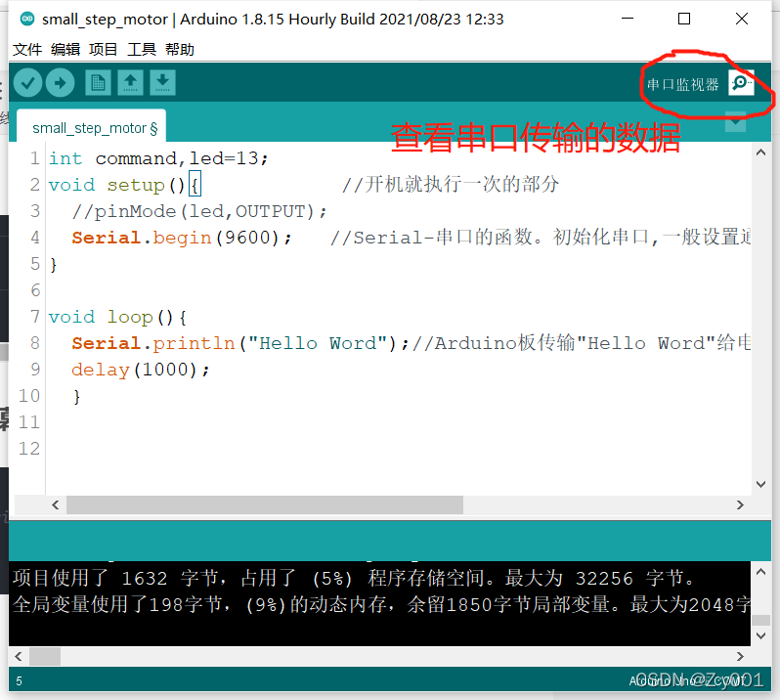Viewport: 780px width, 700px height.
Task: Place cursor on 'void setup(){' line
Action: click(x=124, y=185)
